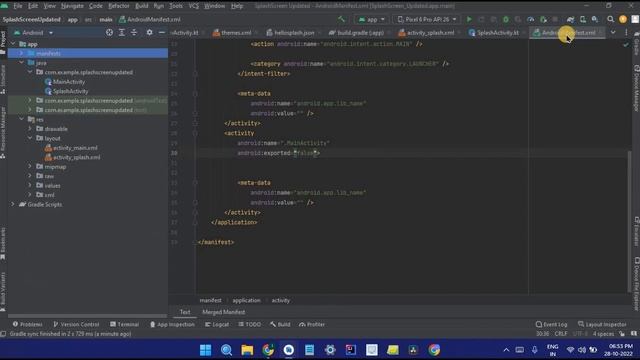
Task: Open editor tabs more options menu
Action: point(626,32)
